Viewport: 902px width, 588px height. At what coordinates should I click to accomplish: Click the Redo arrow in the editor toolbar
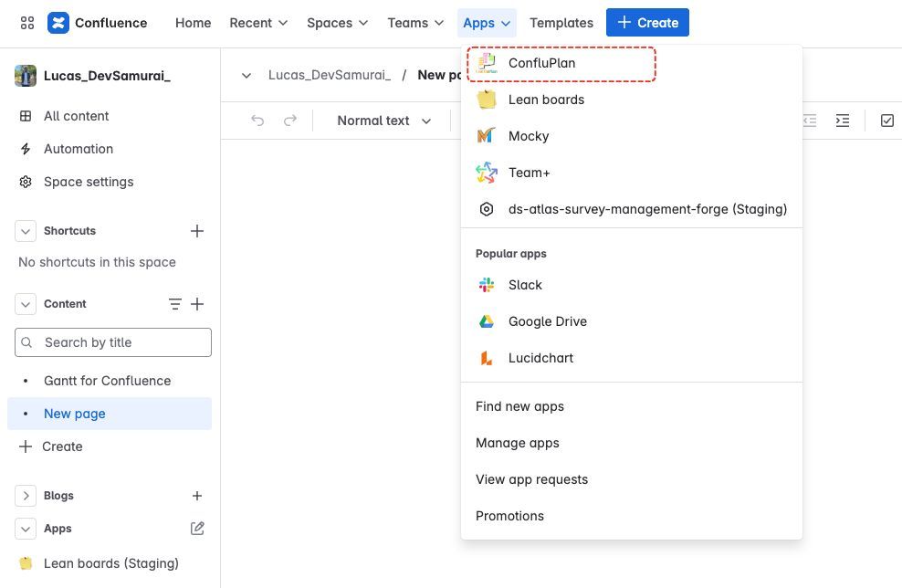coord(290,121)
